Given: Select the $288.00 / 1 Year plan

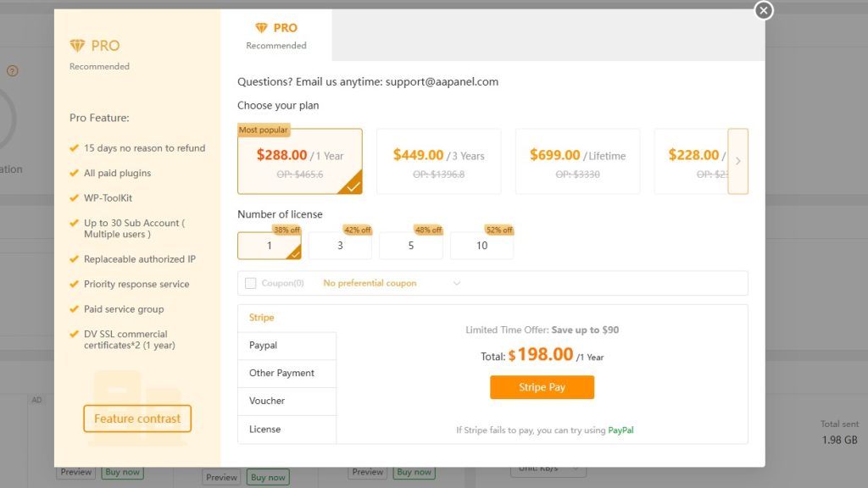Looking at the screenshot, I should pos(300,162).
